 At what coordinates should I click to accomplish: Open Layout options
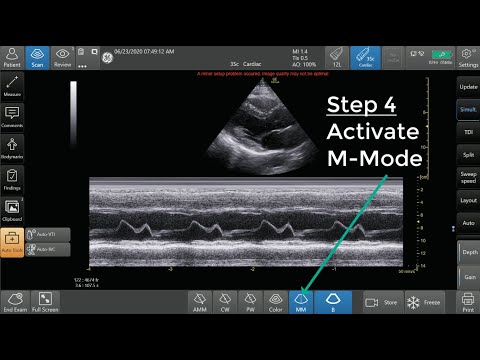(468, 200)
